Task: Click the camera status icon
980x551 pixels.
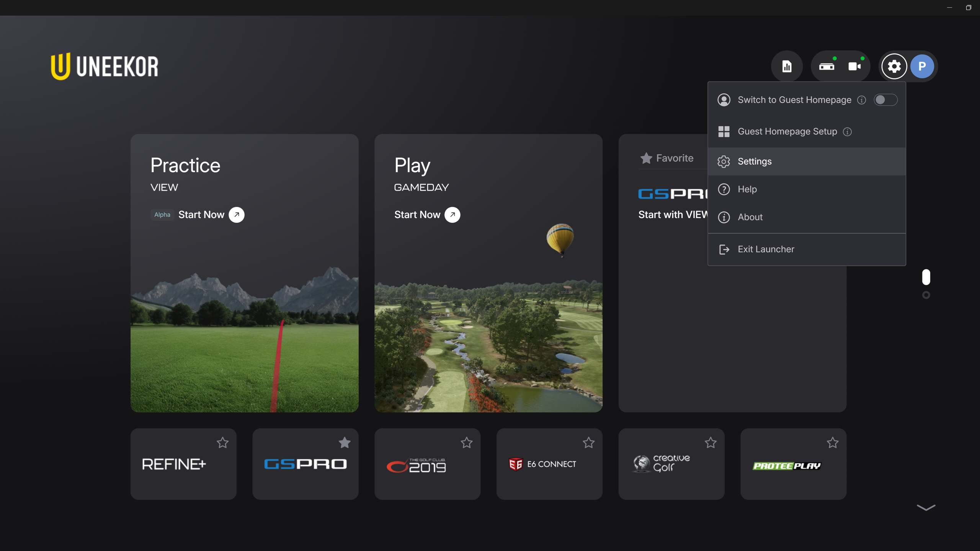Action: [x=854, y=67]
